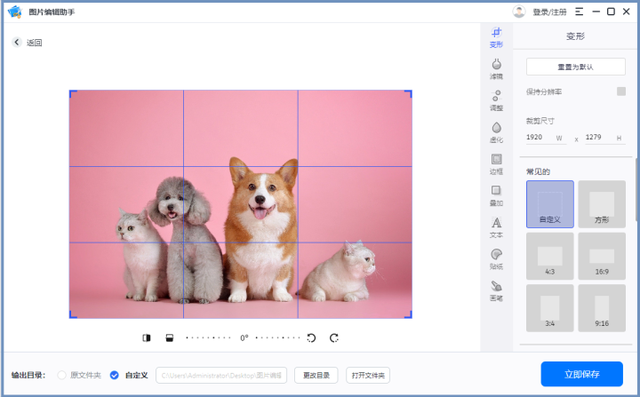This screenshot has width=640, height=397.
Task: Switch to the 变形 transform tab
Action: (x=496, y=37)
